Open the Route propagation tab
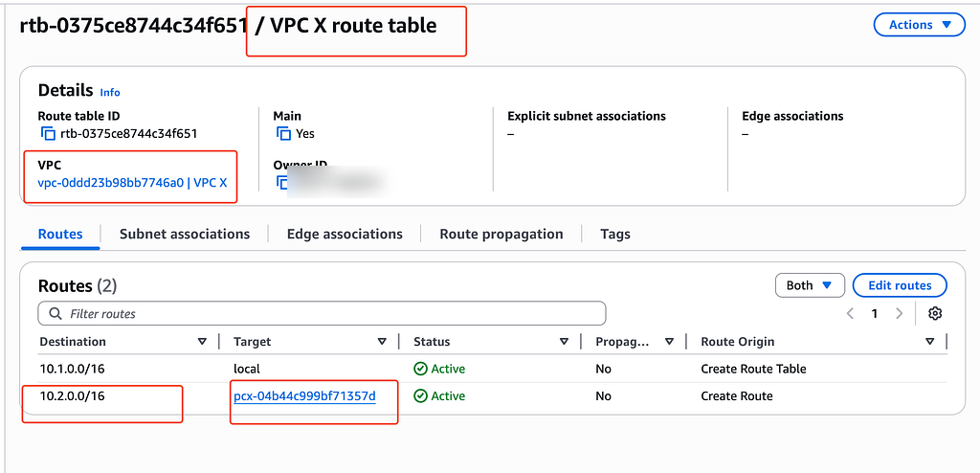 coord(501,234)
